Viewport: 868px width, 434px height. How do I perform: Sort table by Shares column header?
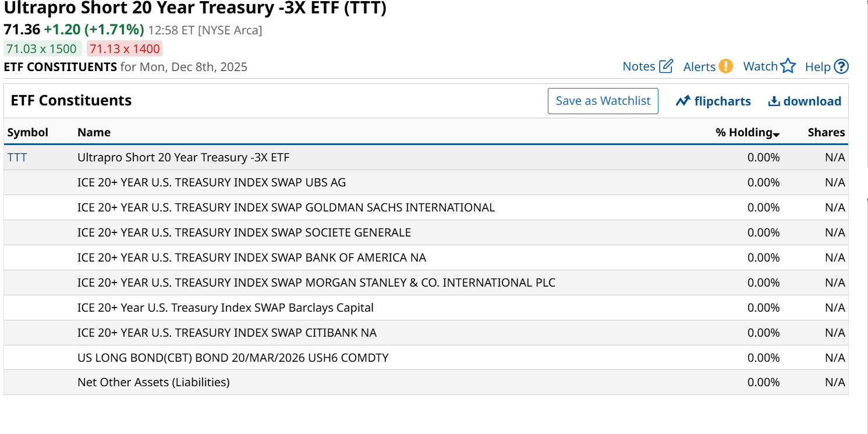point(826,132)
